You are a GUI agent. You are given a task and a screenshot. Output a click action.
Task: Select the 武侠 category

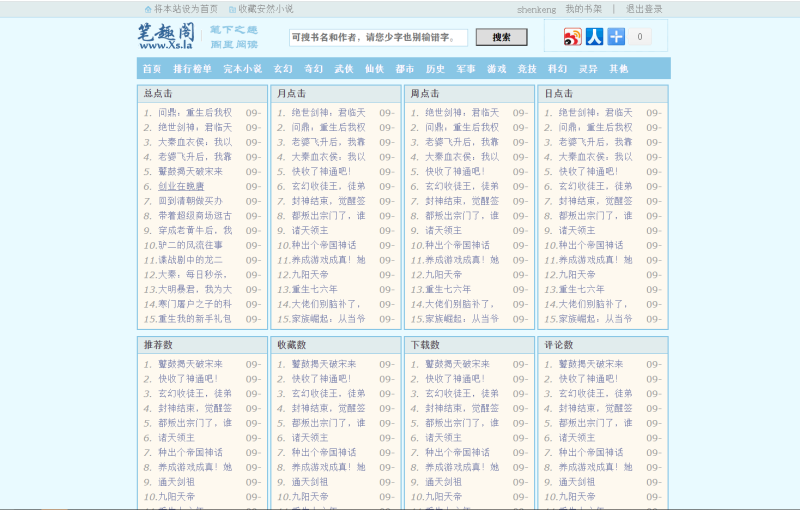[x=344, y=69]
